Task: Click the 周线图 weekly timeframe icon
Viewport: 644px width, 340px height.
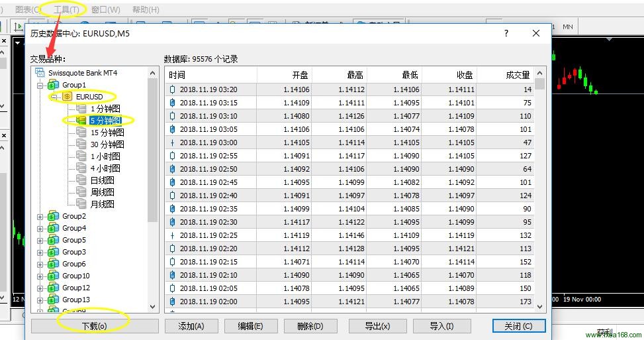Action: [x=81, y=192]
